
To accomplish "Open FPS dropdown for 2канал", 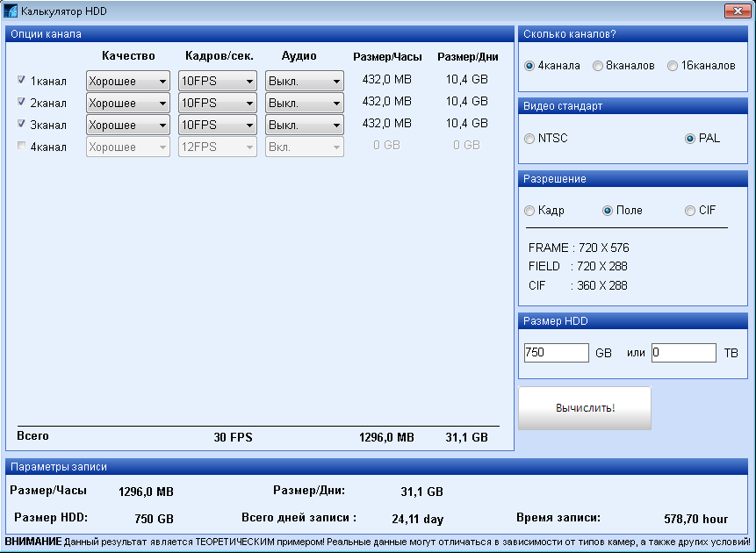I will (218, 103).
